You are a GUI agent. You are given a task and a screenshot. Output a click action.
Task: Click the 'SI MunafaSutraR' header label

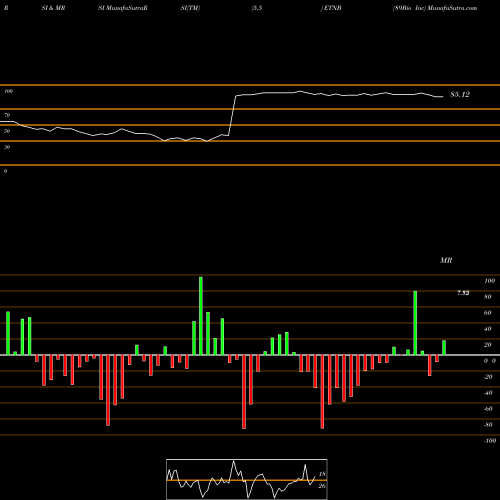pyautogui.click(x=123, y=8)
